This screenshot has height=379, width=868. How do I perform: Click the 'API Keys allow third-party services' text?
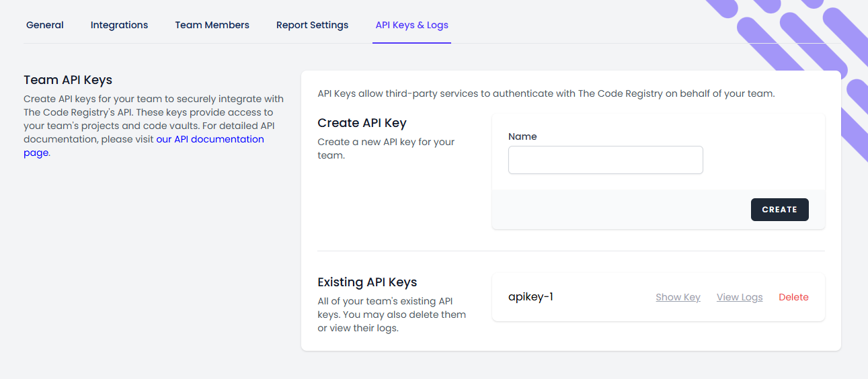click(546, 93)
